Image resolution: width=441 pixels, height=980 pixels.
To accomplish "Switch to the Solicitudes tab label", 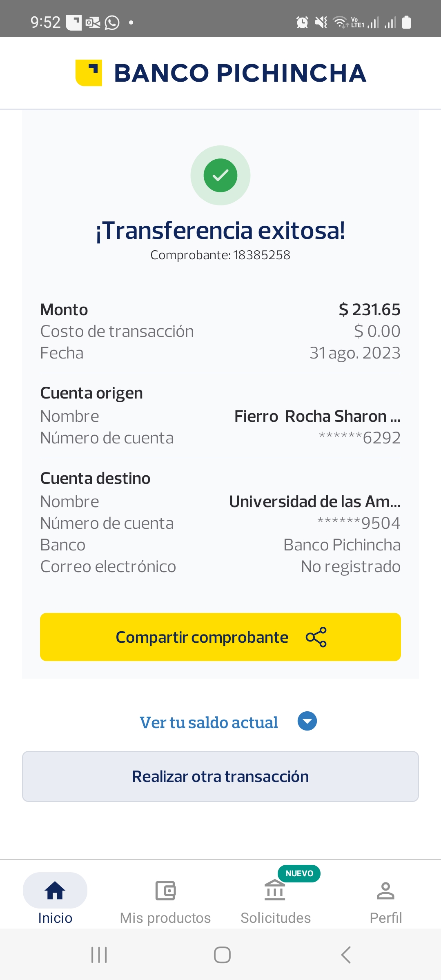I will tap(276, 918).
